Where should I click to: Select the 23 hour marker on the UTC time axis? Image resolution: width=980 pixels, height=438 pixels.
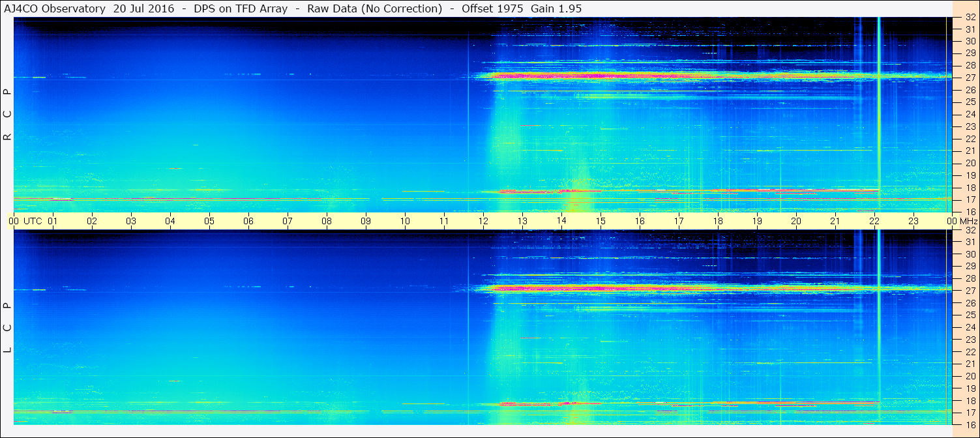[x=913, y=221]
